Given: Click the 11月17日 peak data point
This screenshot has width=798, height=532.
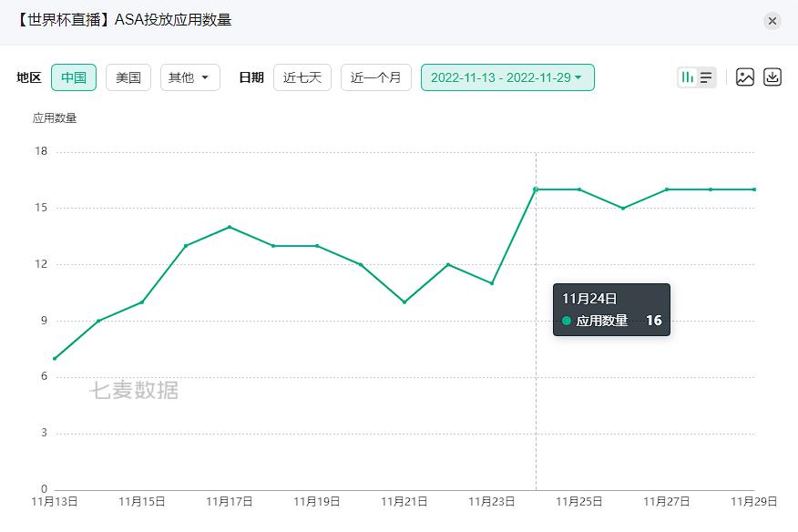Looking at the screenshot, I should click(x=230, y=227).
